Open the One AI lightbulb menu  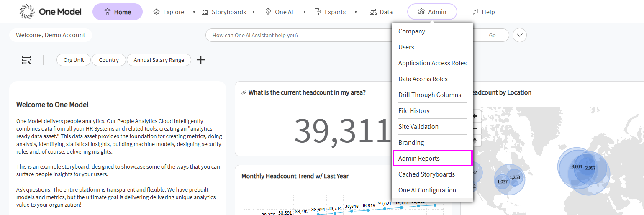coord(279,12)
